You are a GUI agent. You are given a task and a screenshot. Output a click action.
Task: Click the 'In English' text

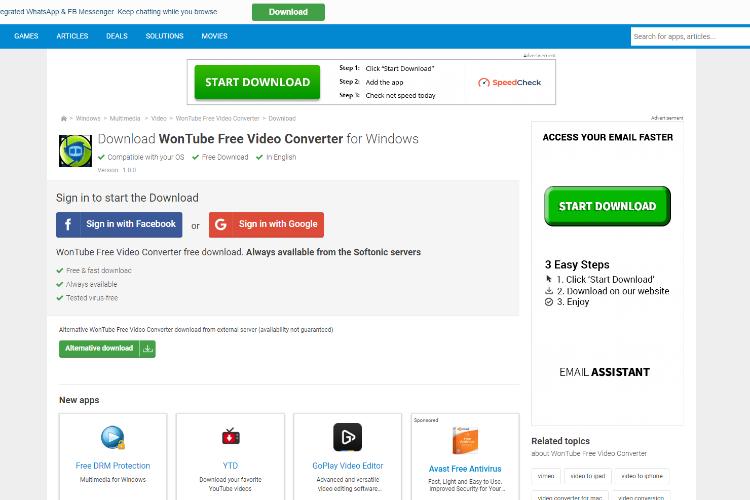click(281, 157)
